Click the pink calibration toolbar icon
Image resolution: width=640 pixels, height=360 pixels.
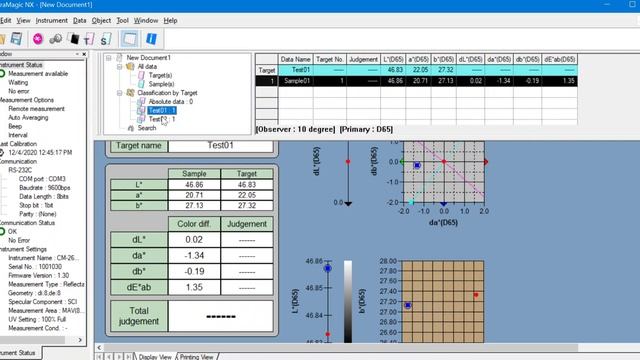(38, 39)
